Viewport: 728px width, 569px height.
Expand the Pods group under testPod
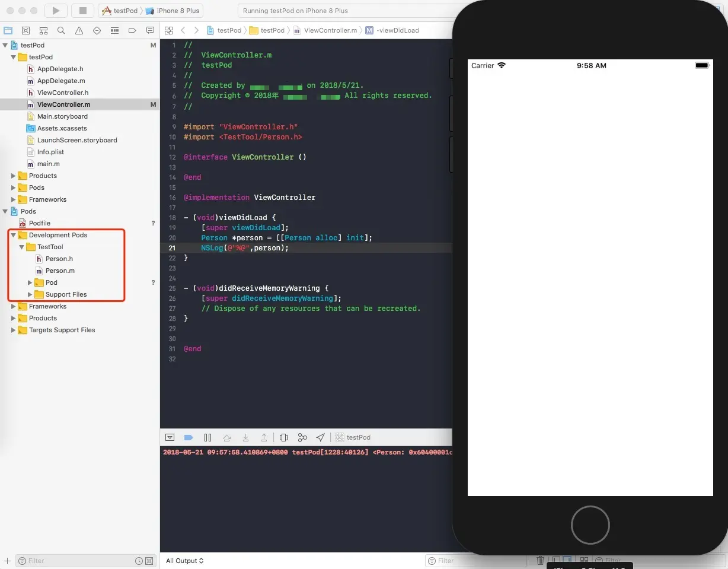click(x=14, y=187)
